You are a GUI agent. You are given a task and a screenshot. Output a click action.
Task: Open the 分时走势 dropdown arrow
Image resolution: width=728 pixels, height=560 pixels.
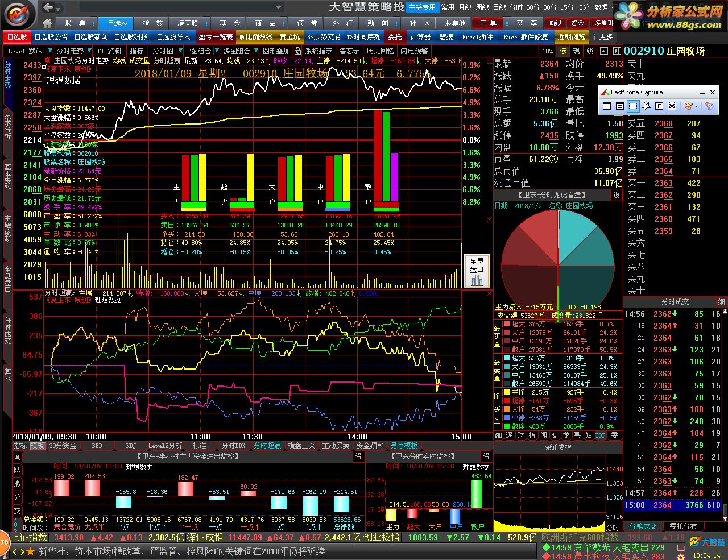point(89,51)
